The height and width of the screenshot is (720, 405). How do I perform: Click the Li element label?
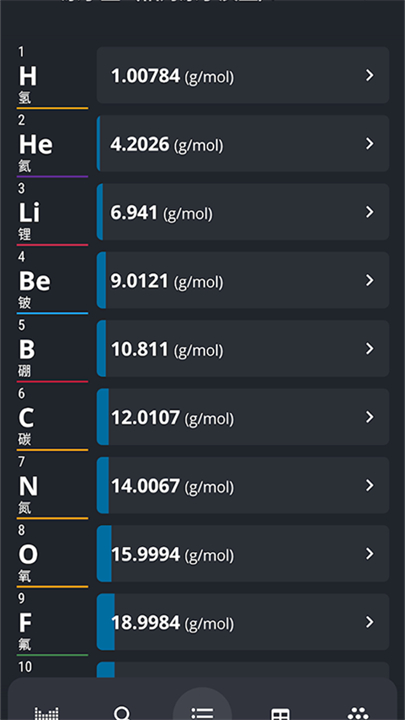tap(29, 213)
